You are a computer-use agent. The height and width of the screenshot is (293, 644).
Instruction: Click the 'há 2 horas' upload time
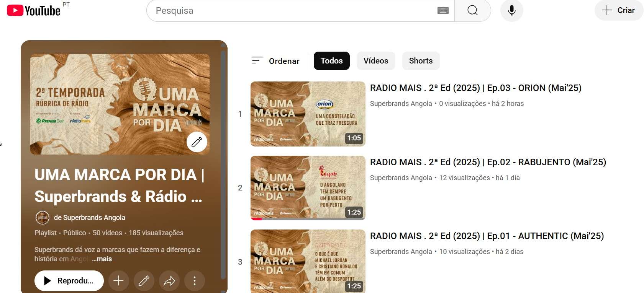(508, 104)
